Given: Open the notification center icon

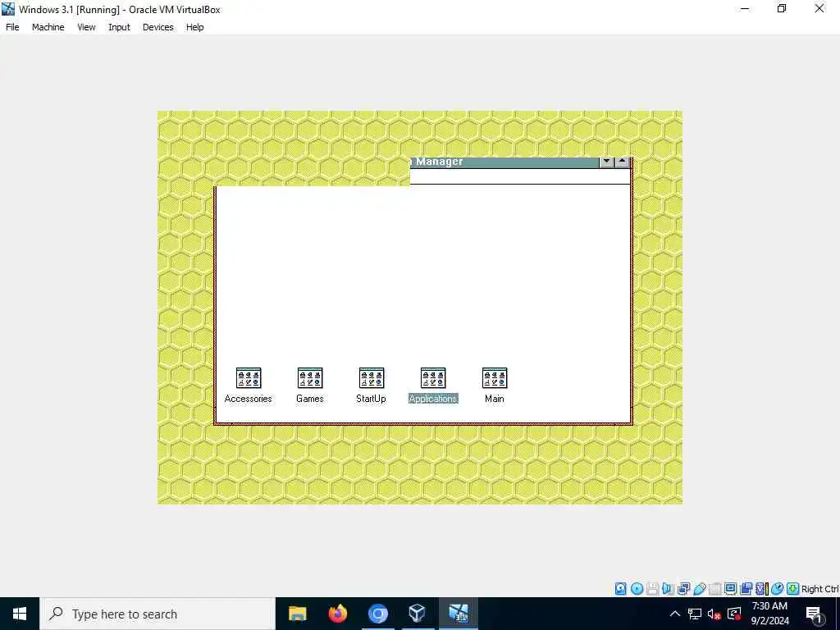Looking at the screenshot, I should pyautogui.click(x=814, y=614).
